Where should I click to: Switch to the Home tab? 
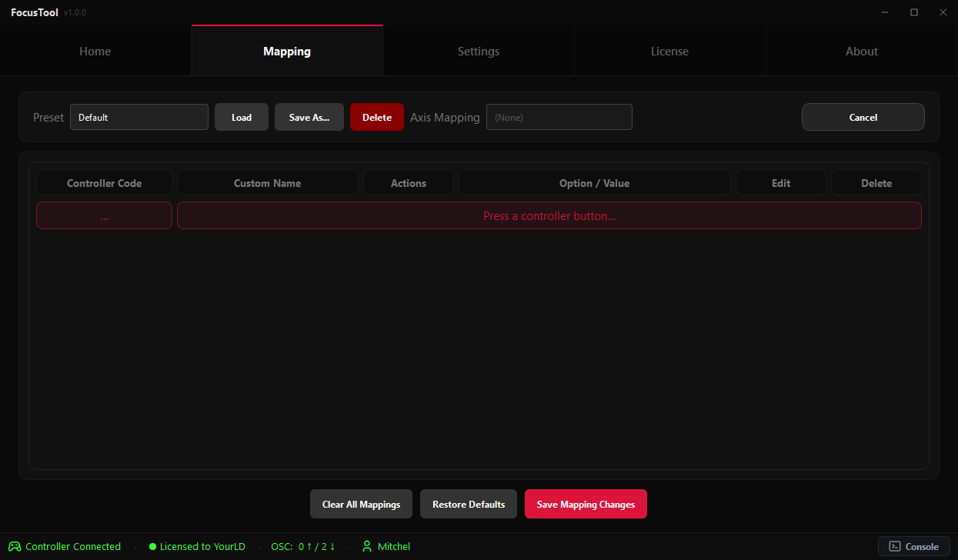click(95, 52)
